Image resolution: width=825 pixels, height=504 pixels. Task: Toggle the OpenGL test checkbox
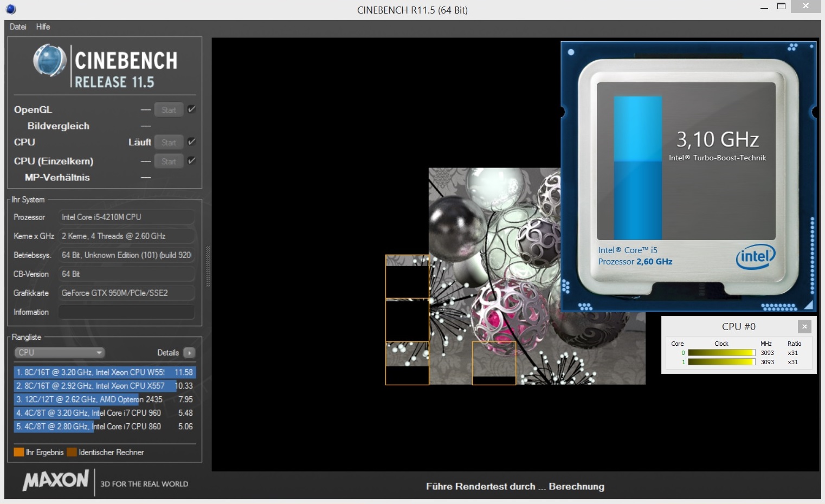[x=191, y=109]
